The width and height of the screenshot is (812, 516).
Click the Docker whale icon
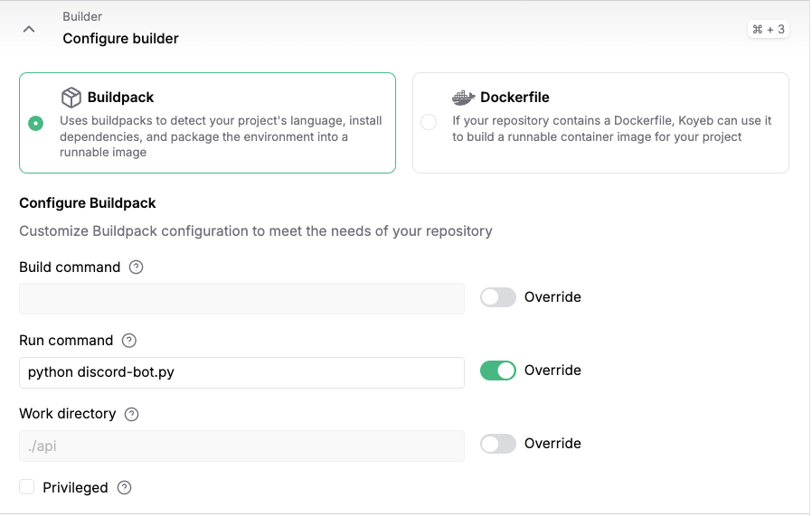click(x=464, y=98)
